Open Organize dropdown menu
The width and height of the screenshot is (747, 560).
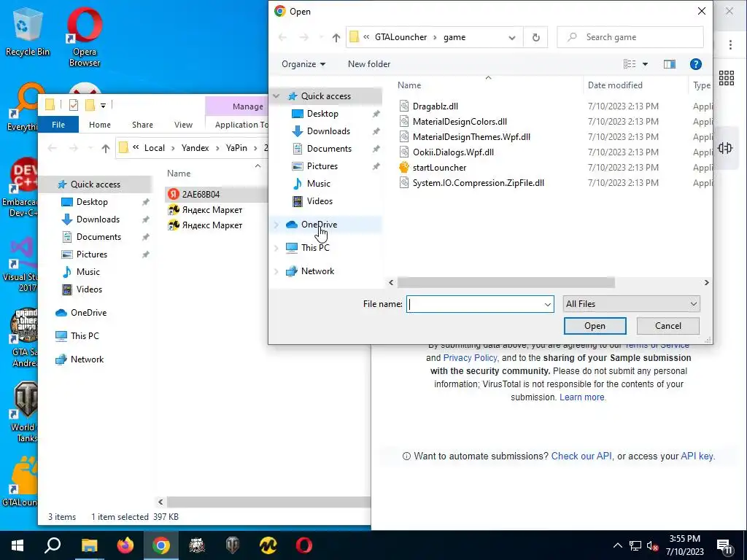click(x=303, y=64)
